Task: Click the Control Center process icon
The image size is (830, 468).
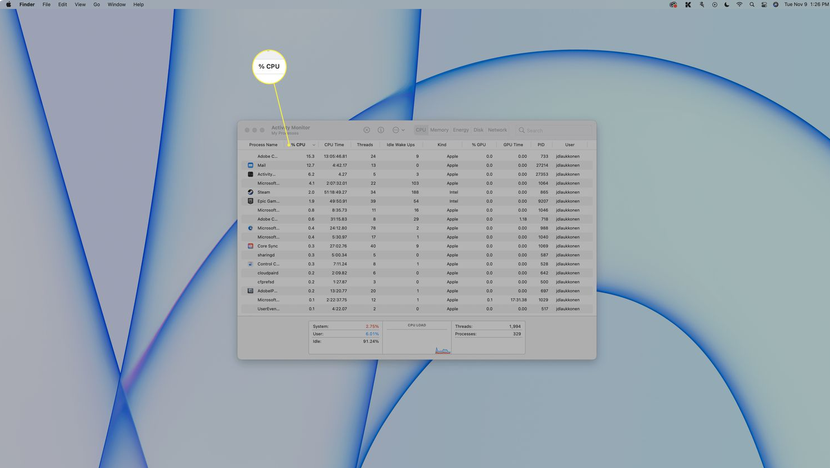Action: [250, 264]
